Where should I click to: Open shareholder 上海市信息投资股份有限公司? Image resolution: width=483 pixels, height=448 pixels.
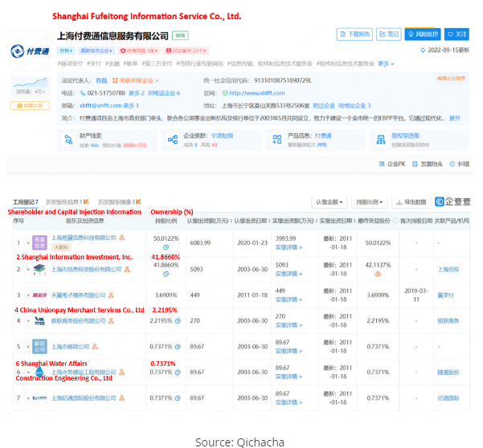(86, 270)
